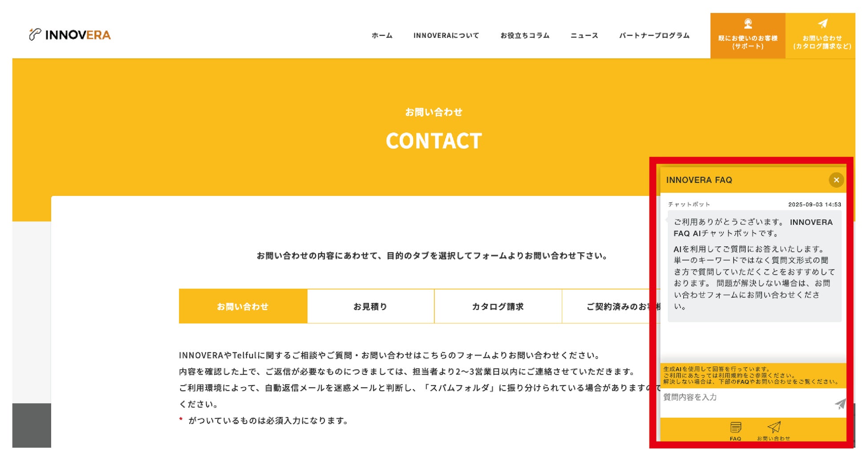Open the FAQ icon in chat footer
The width and height of the screenshot is (868, 461).
point(735,431)
